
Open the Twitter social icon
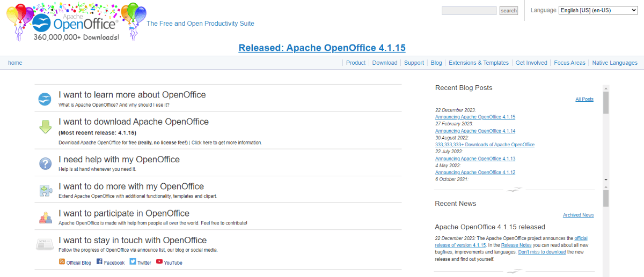tap(133, 261)
